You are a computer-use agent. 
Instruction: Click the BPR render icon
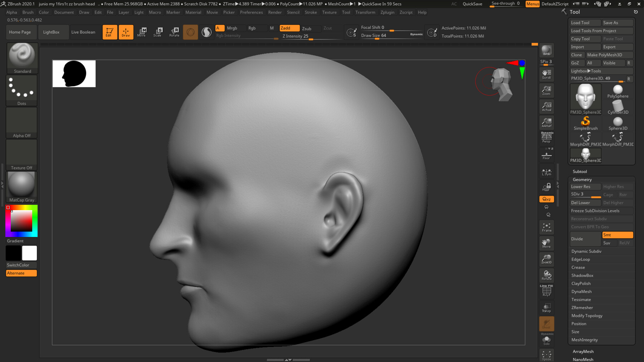click(x=546, y=50)
